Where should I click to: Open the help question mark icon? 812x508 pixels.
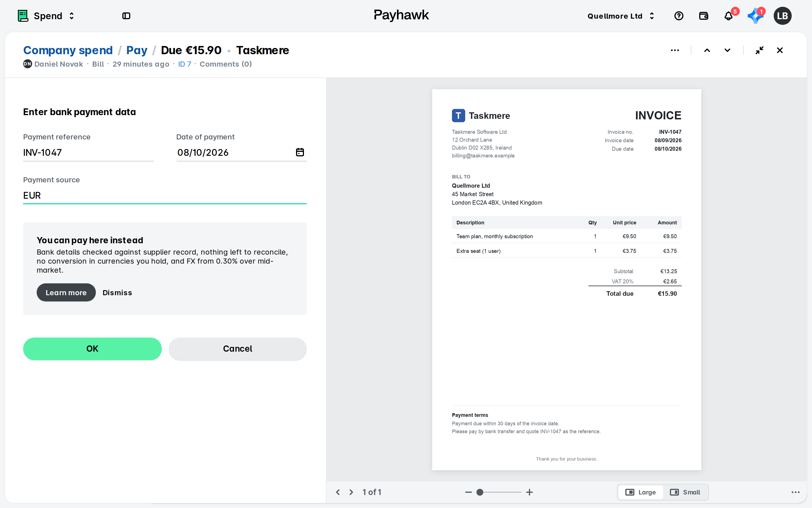[x=679, y=16]
